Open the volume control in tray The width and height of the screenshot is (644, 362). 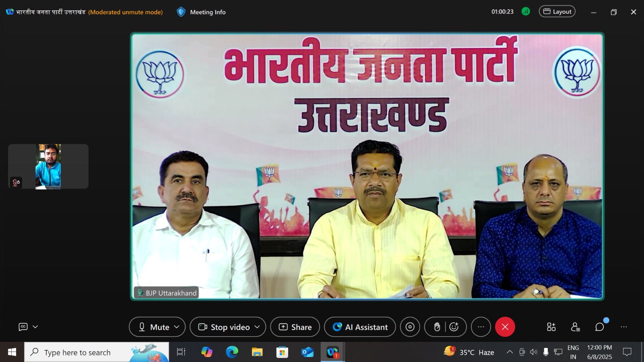(534, 352)
